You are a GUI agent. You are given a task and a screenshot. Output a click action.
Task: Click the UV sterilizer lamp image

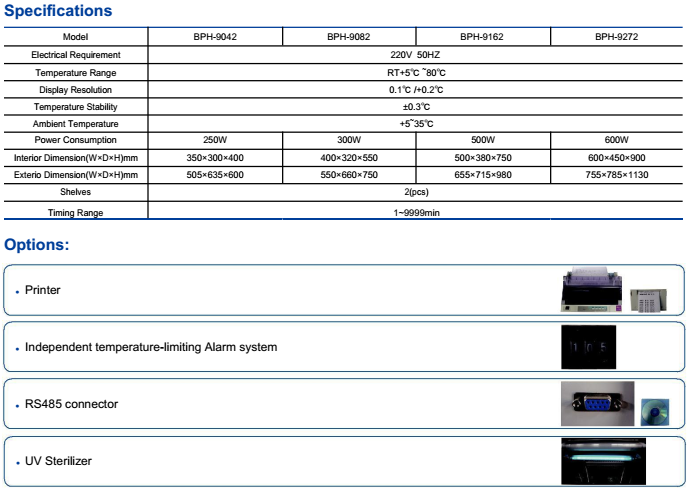[603, 461]
